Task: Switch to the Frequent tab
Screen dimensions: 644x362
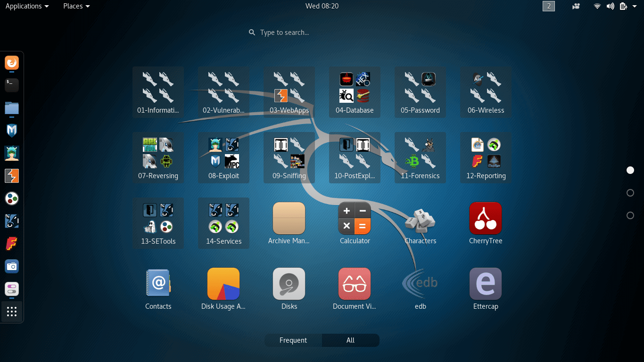Action: pos(293,340)
